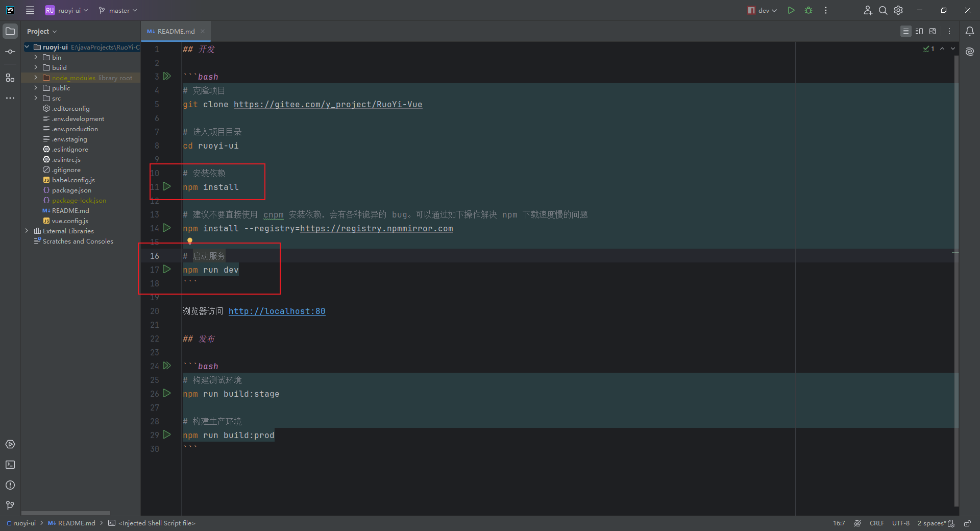The image size is (980, 531).
Task: Show more tool windows ellipsis
Action: pyautogui.click(x=10, y=98)
